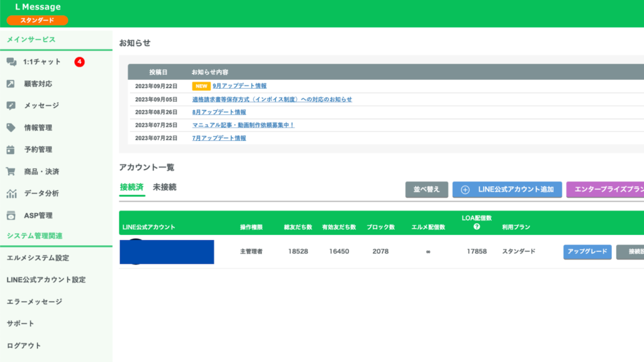644x362 pixels.
Task: Click the ASP管理 sidebar icon
Action: pos(11,216)
